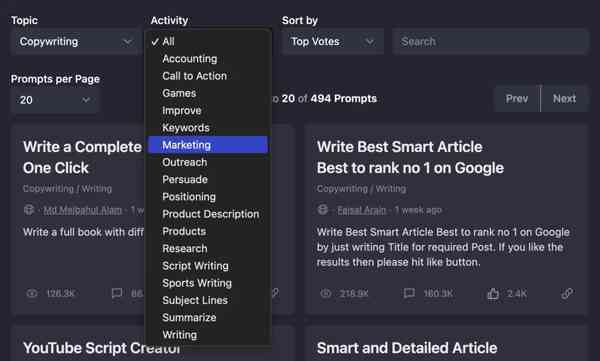Click the thumbs-up icon showing 2.4K
The image size is (600, 361).
[x=493, y=294]
